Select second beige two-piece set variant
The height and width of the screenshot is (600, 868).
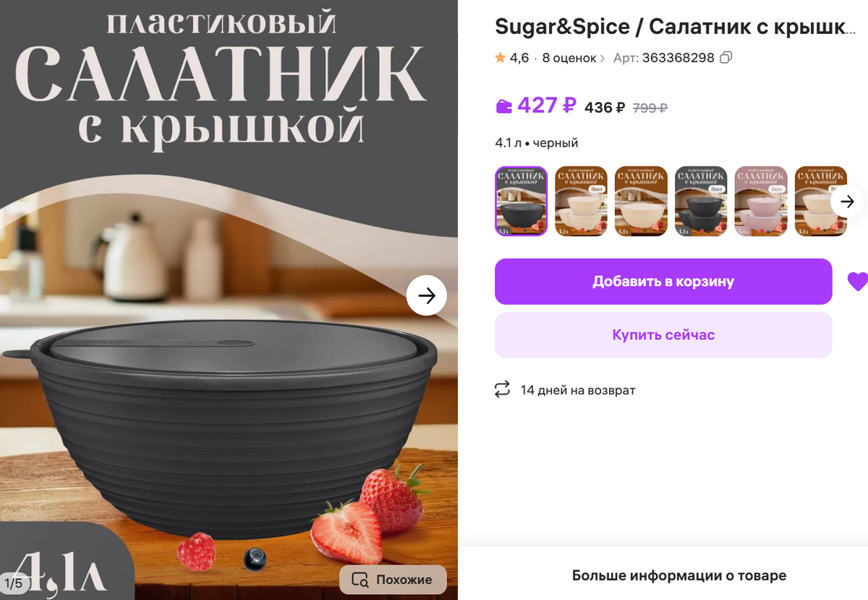582,201
